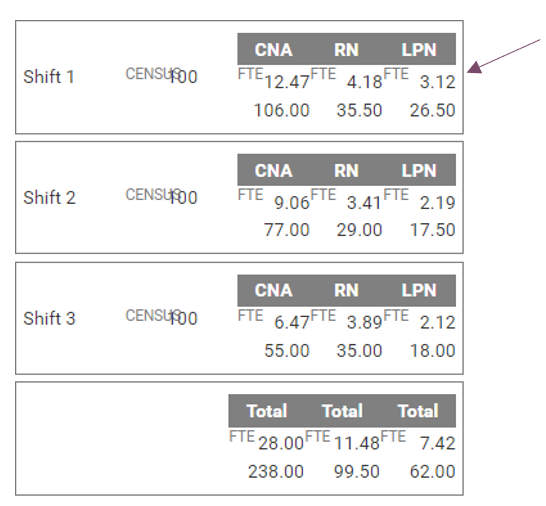Click the purple arrow pointing at Shift 1
The image size is (546, 506).
click(x=504, y=56)
